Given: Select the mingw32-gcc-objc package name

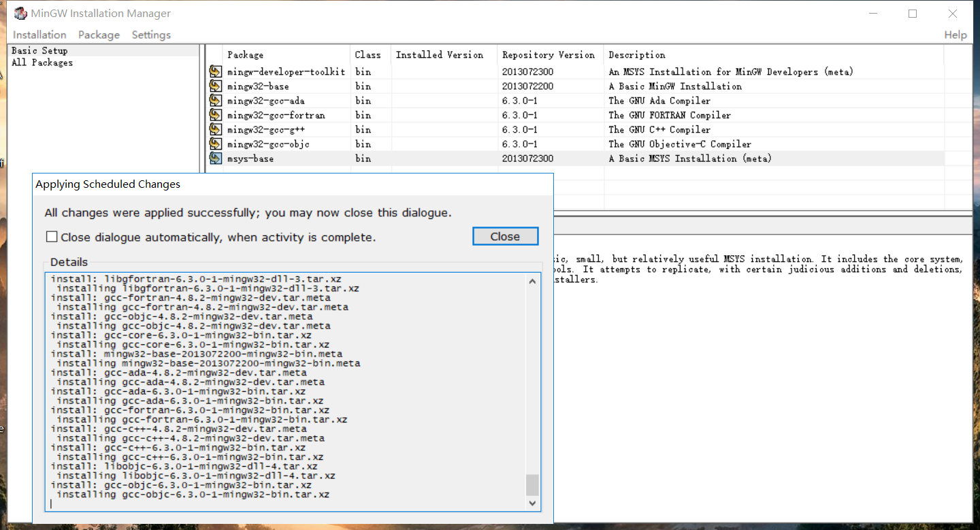Looking at the screenshot, I should point(269,144).
